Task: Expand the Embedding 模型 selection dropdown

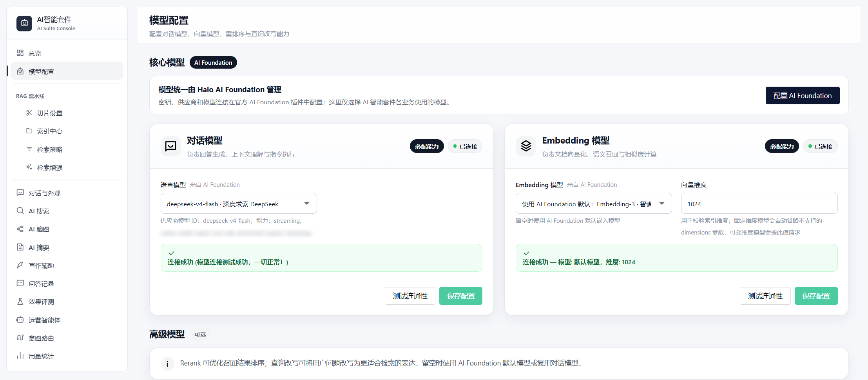Action: click(x=594, y=204)
